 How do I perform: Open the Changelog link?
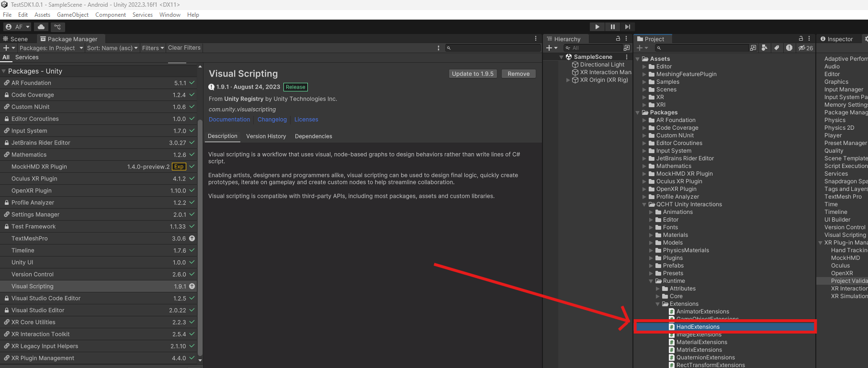click(x=272, y=120)
